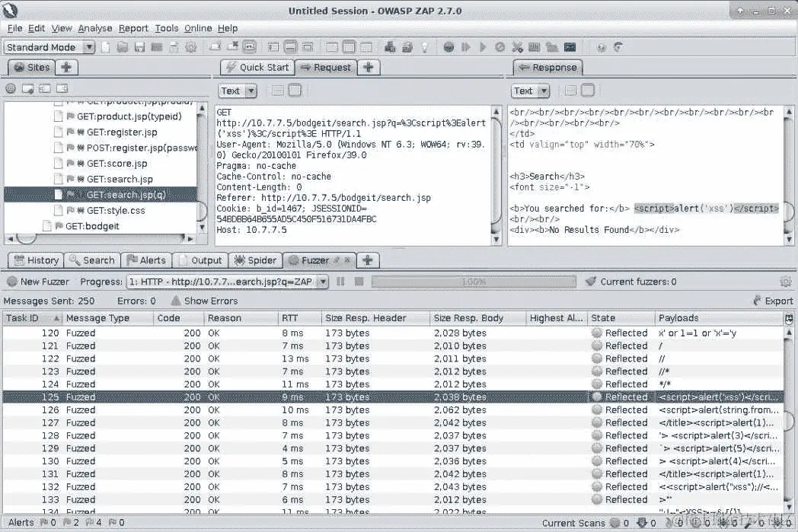The width and height of the screenshot is (798, 532).
Task: Click the fuzzer progress bar at 100%
Action: point(474,282)
